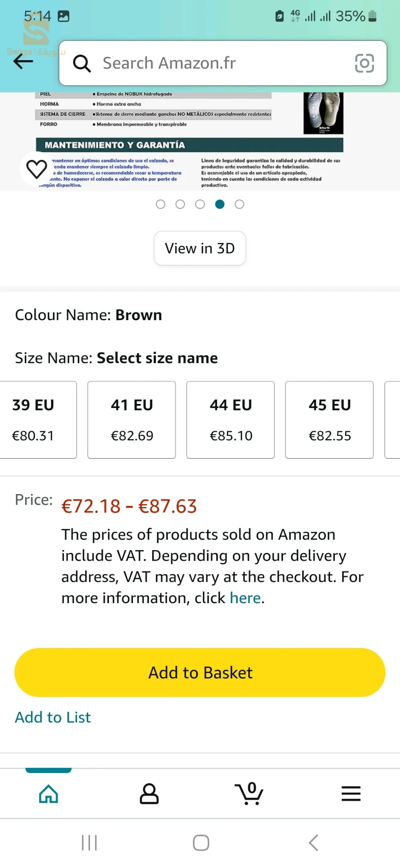Viewport: 400px width, 868px height.
Task: Open the shopping basket icon
Action: (249, 794)
